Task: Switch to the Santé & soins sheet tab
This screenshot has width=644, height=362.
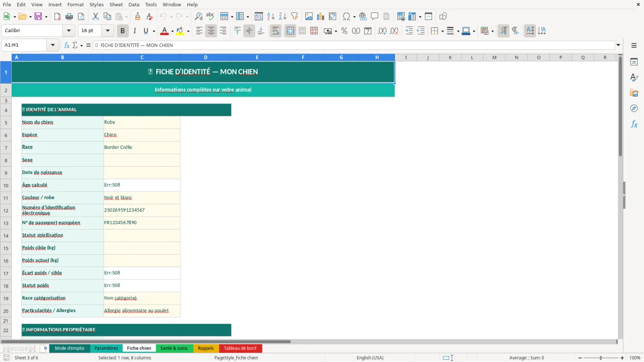Action: click(174, 348)
